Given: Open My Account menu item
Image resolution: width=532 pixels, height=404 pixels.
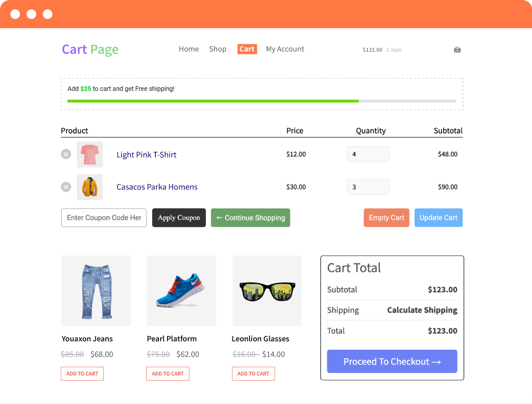Looking at the screenshot, I should click(285, 49).
